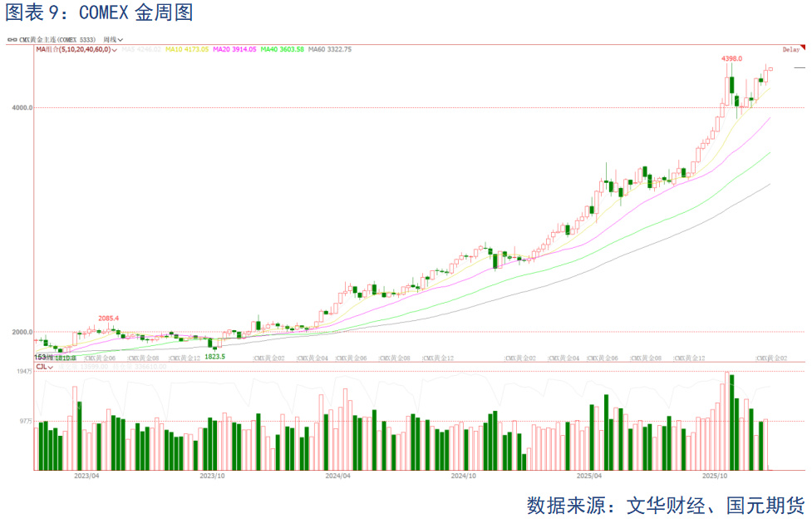This screenshot has height=519, width=812.
Task: Click the 4000.0 price axis label
Action: (x=22, y=108)
